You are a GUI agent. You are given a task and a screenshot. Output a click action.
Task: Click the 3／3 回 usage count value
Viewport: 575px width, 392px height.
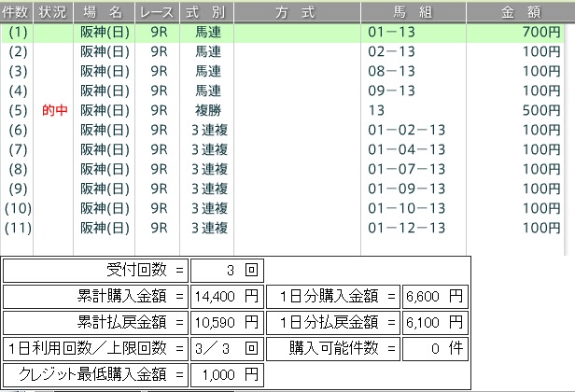[x=227, y=349]
